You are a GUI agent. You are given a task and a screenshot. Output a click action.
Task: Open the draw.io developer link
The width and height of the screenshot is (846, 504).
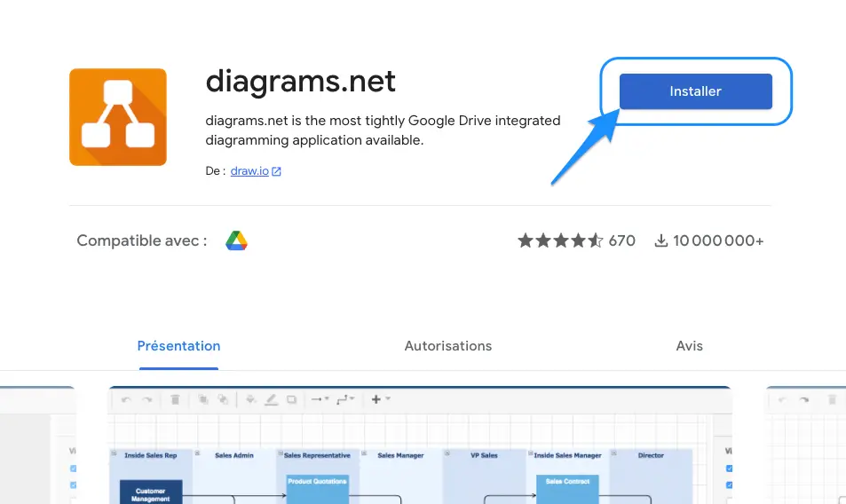pos(249,171)
